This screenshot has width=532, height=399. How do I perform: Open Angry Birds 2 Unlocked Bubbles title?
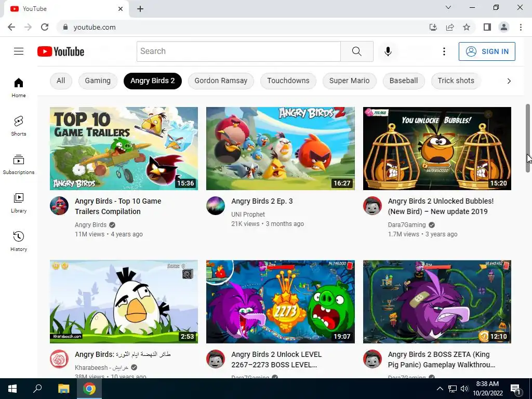[441, 206]
